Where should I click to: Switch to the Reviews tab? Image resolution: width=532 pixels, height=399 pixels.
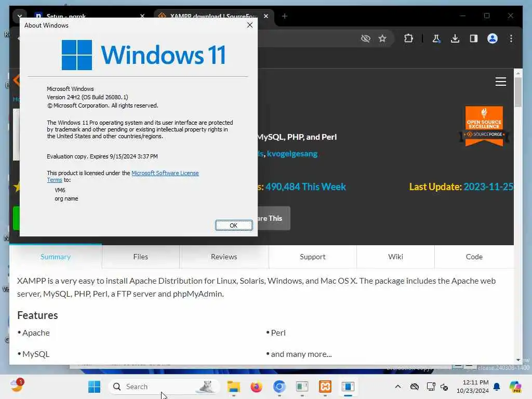click(224, 257)
